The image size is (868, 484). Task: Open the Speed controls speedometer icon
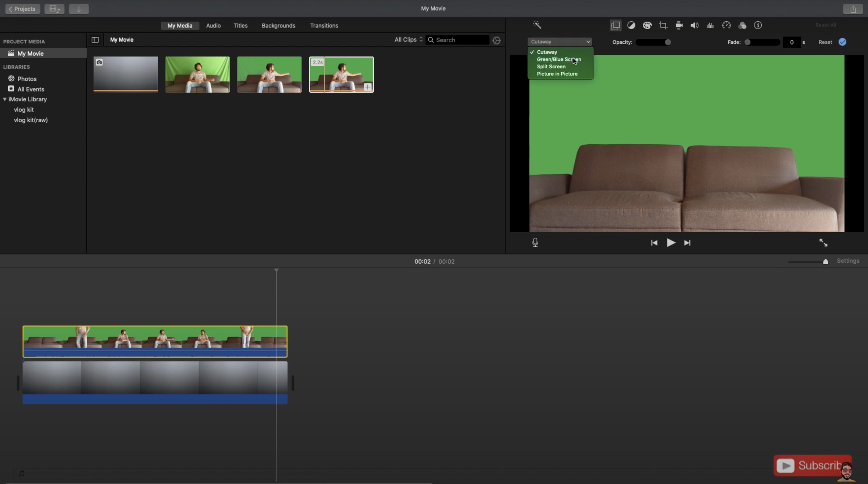(x=727, y=25)
